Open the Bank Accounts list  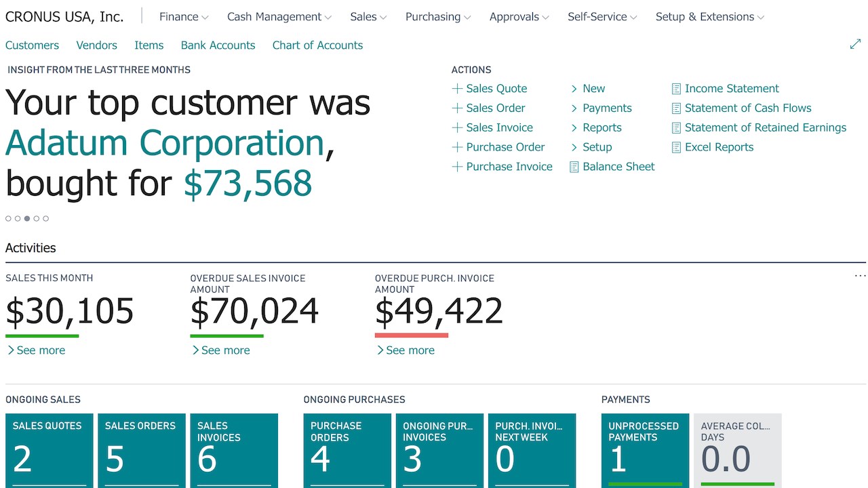pyautogui.click(x=218, y=45)
